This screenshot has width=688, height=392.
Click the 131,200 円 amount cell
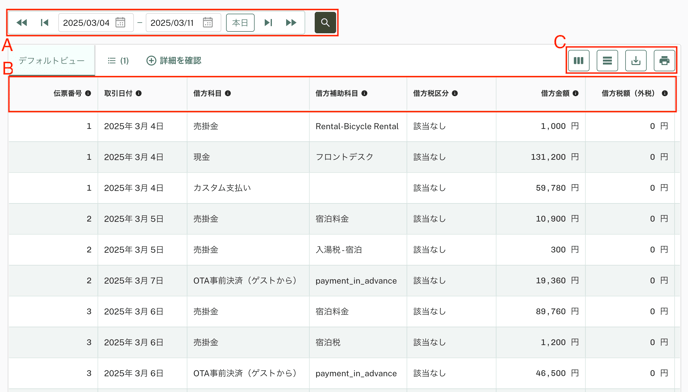coord(541,157)
